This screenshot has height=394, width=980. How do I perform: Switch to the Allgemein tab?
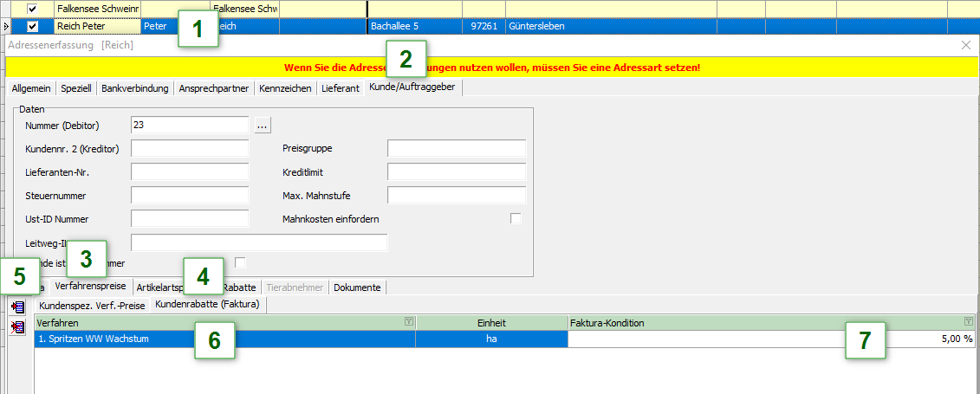31,88
